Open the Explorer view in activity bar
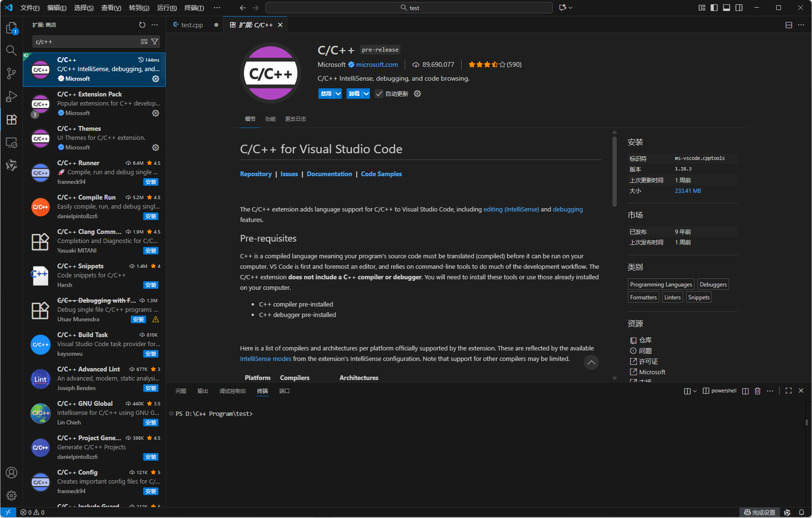This screenshot has width=812, height=518. click(11, 28)
